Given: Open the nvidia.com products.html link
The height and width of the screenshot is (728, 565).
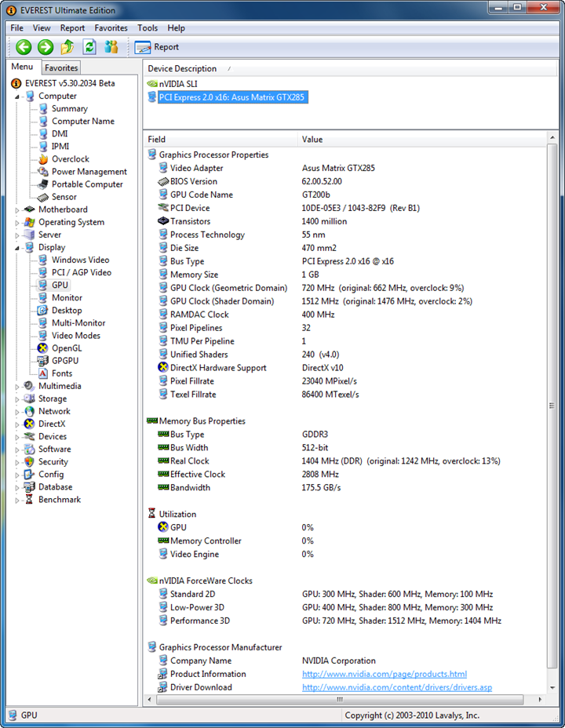Looking at the screenshot, I should (x=385, y=674).
